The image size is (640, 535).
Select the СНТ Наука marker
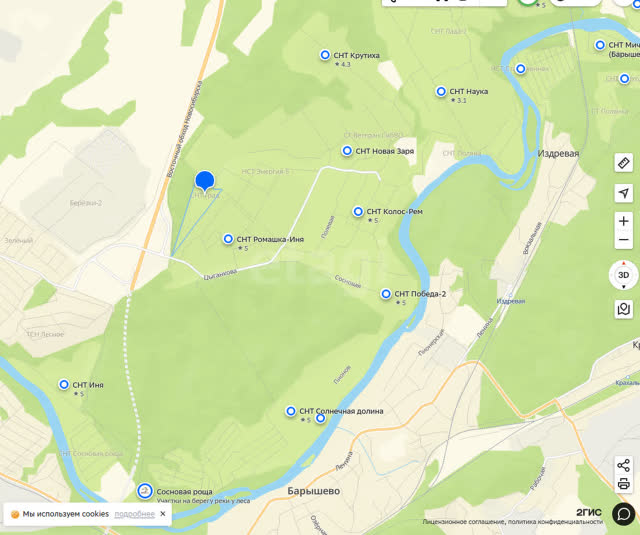441,91
